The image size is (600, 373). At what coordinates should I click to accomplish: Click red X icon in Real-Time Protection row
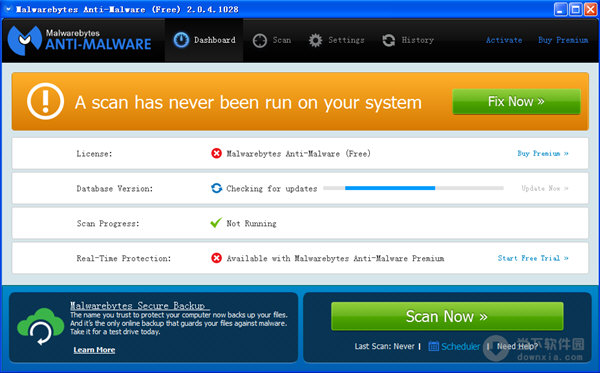tap(216, 258)
